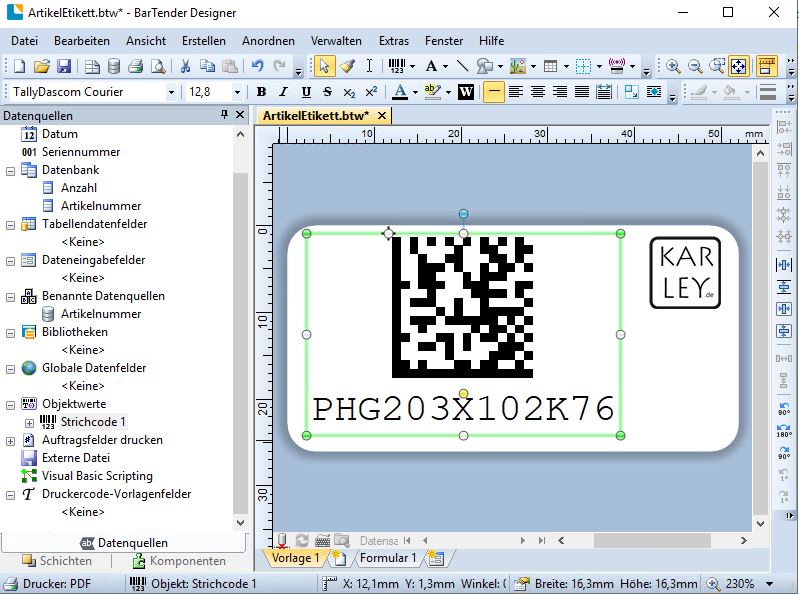
Task: Click the picture creation tool icon
Action: pos(517,66)
